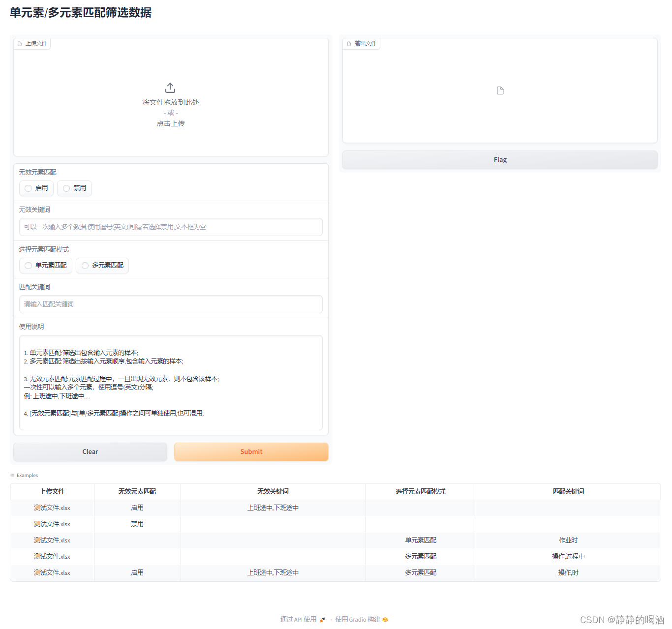Choose 单元素匹配 mode
This screenshot has width=672, height=629.
[46, 266]
